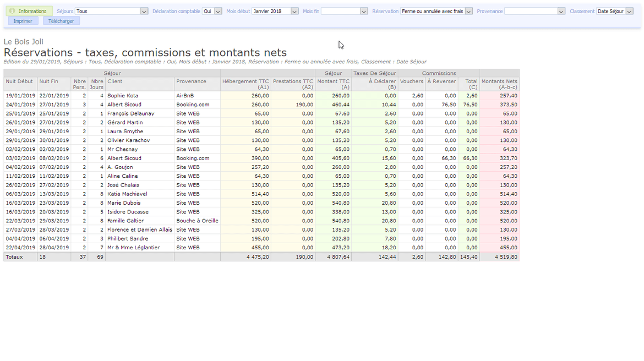The image size is (644, 361).
Task: Click the Nuit Début column header
Action: (x=20, y=81)
